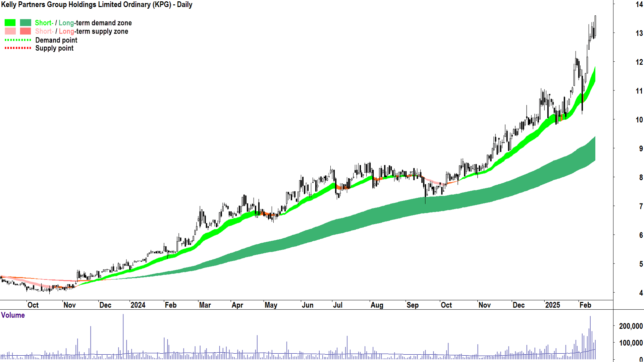The height and width of the screenshot is (362, 644).
Task: Click the 2025 year label on time axis
Action: pos(552,305)
